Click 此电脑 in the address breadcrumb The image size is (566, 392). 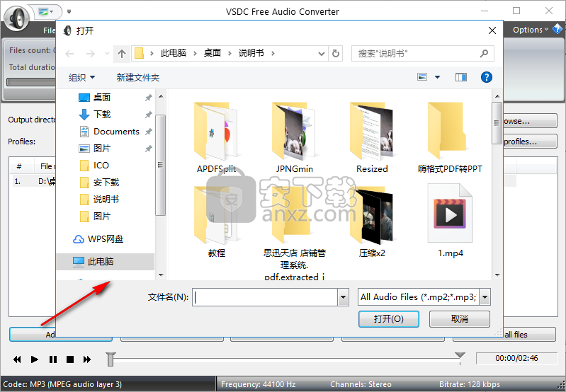point(174,53)
